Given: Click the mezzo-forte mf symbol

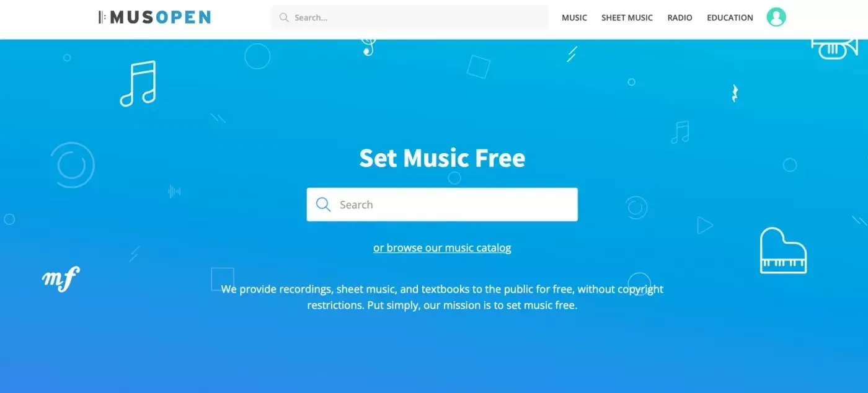Looking at the screenshot, I should [61, 279].
